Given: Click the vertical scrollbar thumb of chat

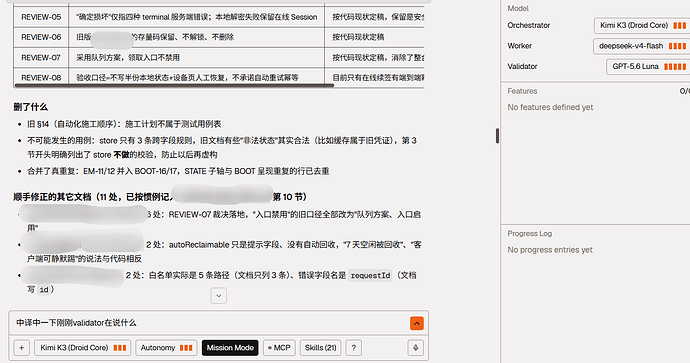Looking at the screenshot, I should [497, 136].
